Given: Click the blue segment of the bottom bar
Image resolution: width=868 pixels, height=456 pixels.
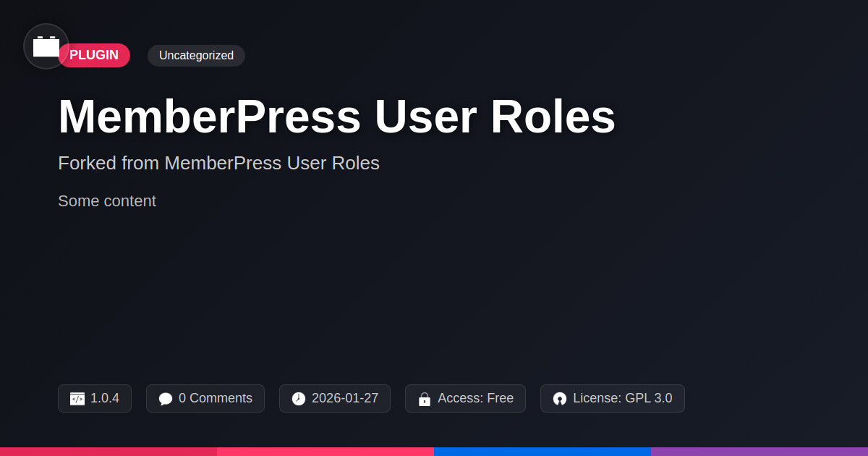Looking at the screenshot, I should [x=542, y=451].
